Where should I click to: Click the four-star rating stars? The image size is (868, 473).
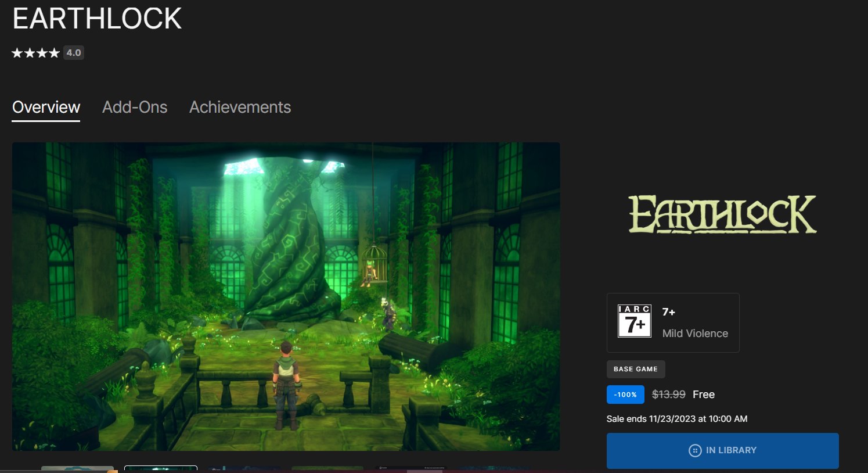point(35,53)
